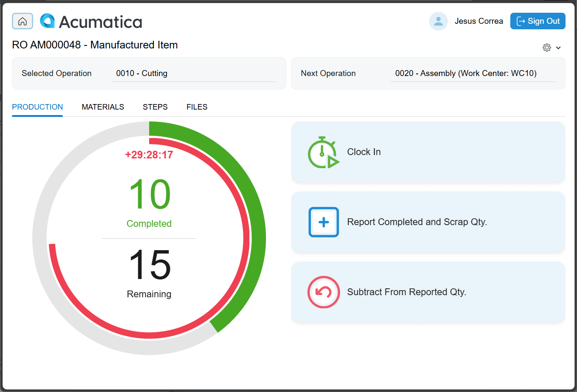Switch to the Materials tab

point(103,107)
